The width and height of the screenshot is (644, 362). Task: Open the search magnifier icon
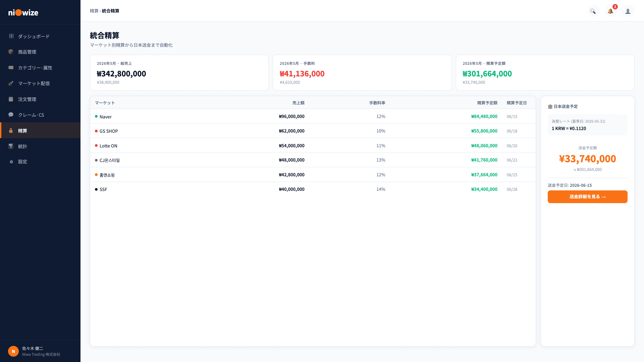pos(593,11)
